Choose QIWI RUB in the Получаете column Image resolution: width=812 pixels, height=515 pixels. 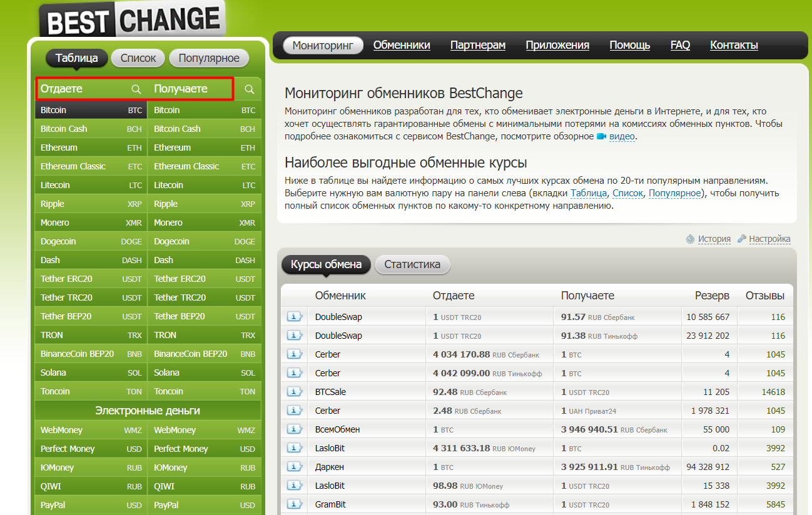coord(205,486)
